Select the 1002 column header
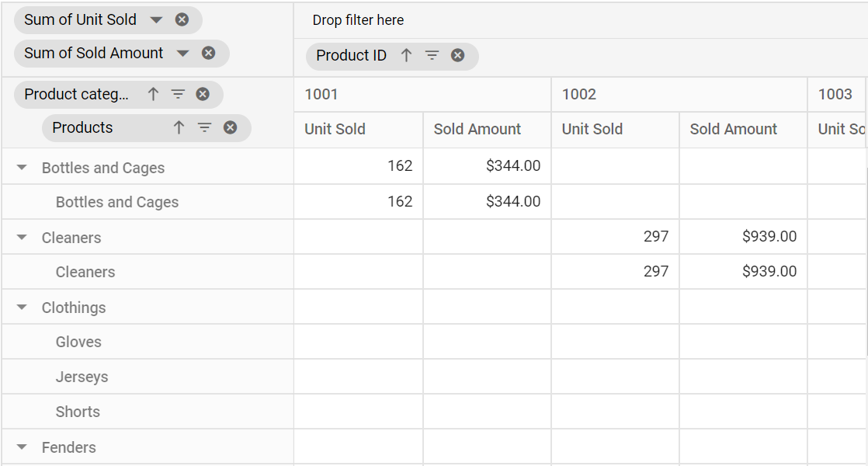868x466 pixels. point(679,94)
